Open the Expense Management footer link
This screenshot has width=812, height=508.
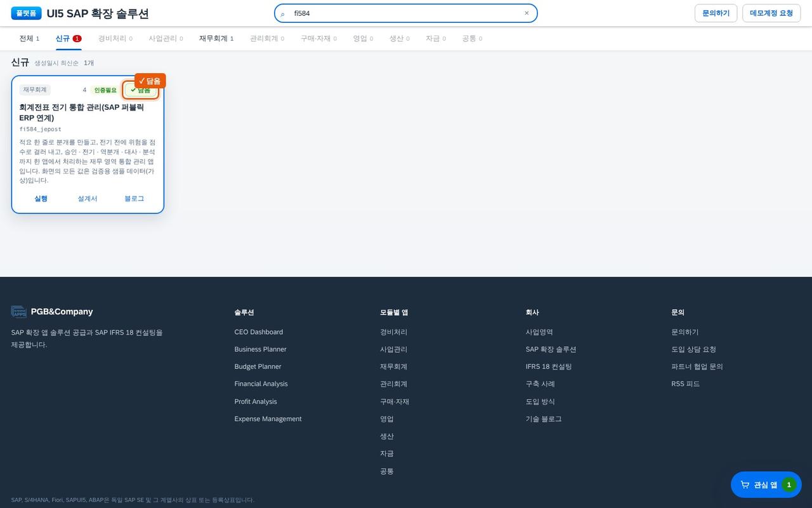[x=268, y=418]
